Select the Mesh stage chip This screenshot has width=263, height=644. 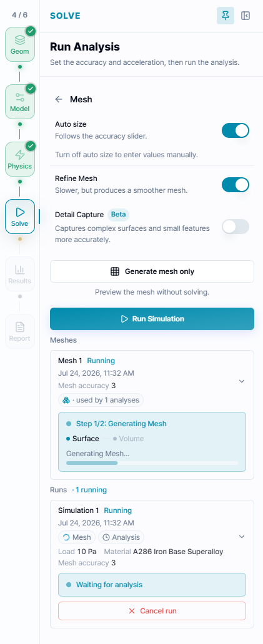(x=77, y=537)
